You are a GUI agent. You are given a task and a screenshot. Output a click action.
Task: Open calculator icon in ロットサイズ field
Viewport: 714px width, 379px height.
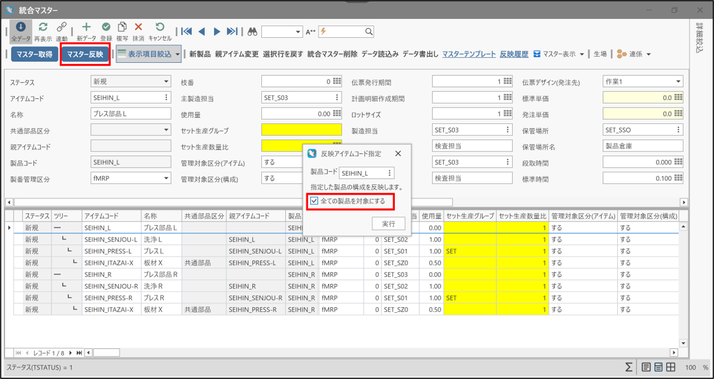508,114
